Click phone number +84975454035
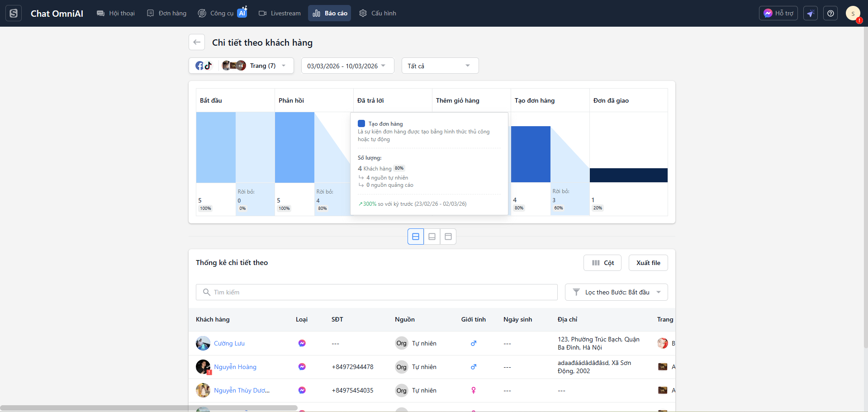 353,390
